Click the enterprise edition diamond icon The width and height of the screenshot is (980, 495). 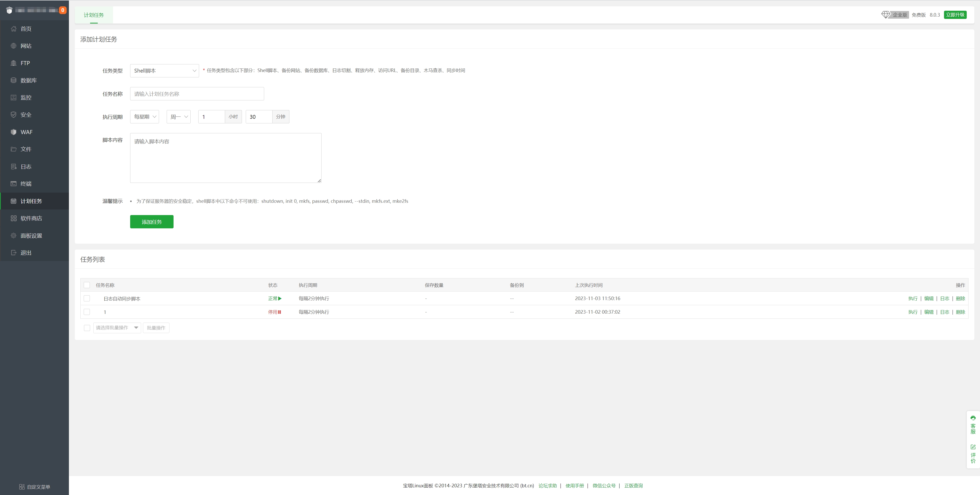(886, 15)
